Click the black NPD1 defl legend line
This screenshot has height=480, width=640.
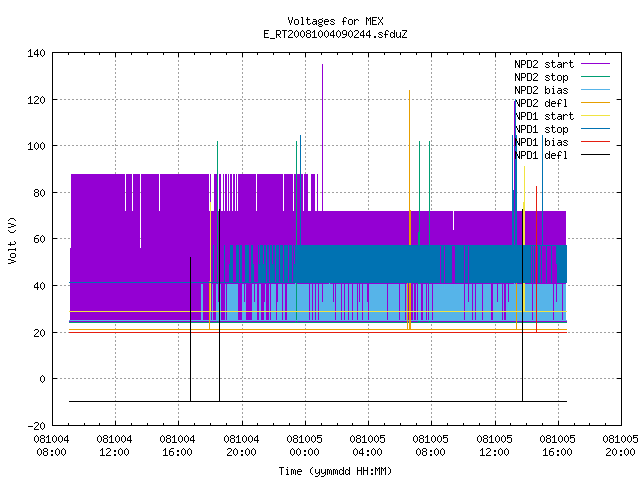pyautogui.click(x=595, y=155)
